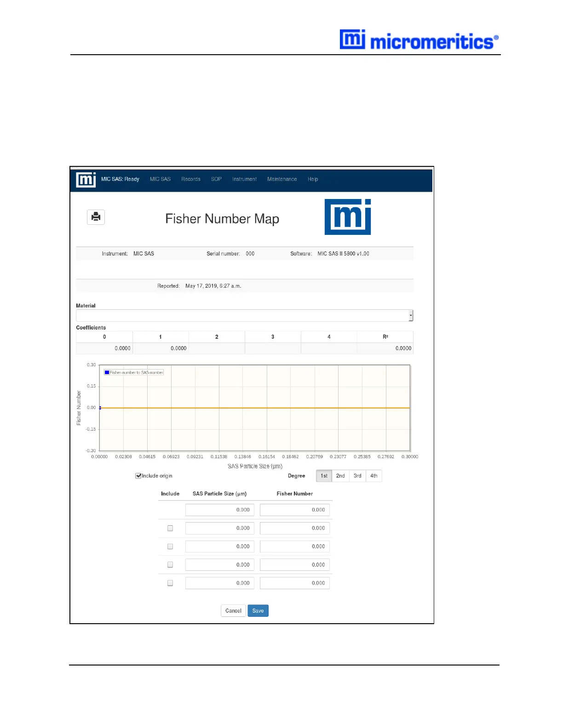
Task: Open the Records menu
Action: (191, 179)
